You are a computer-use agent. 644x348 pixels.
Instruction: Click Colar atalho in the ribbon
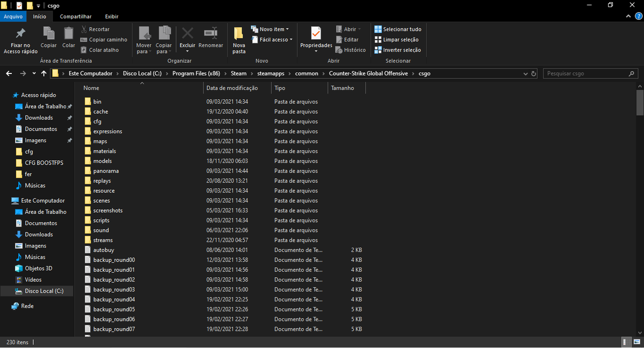pos(99,50)
